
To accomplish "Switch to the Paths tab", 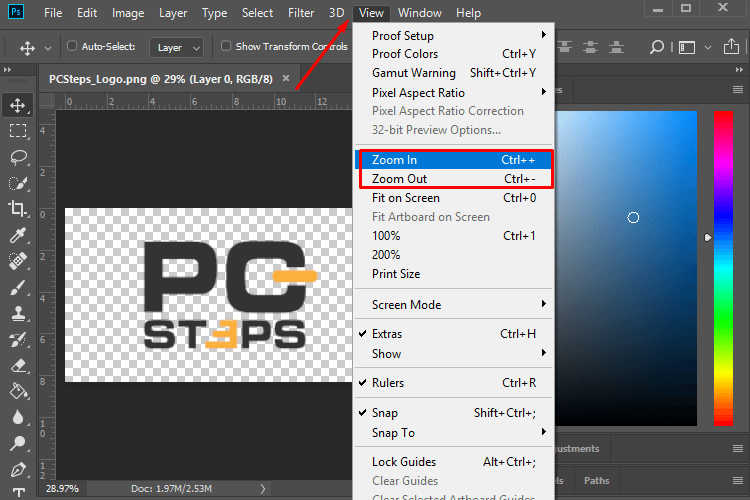I will coord(596,480).
